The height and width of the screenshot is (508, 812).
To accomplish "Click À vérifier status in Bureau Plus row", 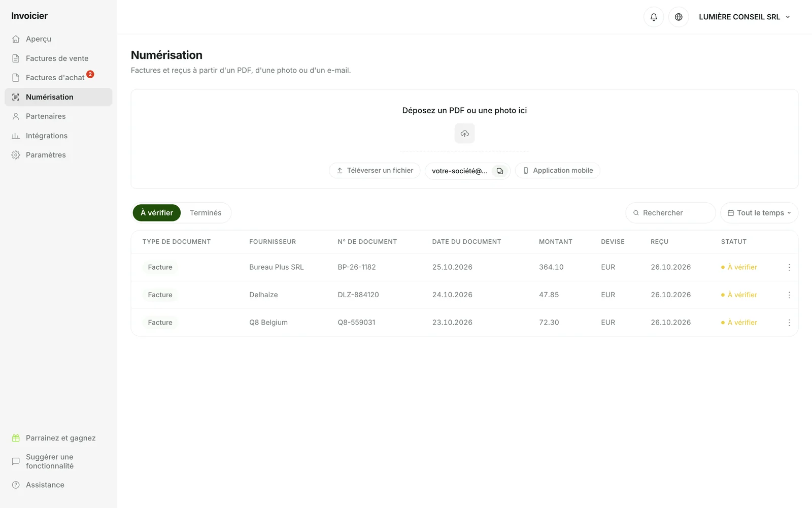I will (x=739, y=267).
